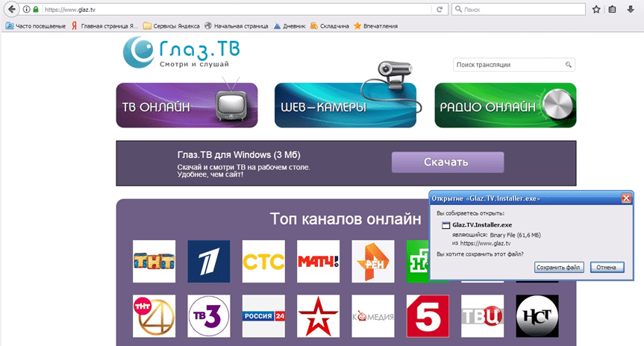Focus the URL address bar

236,9
